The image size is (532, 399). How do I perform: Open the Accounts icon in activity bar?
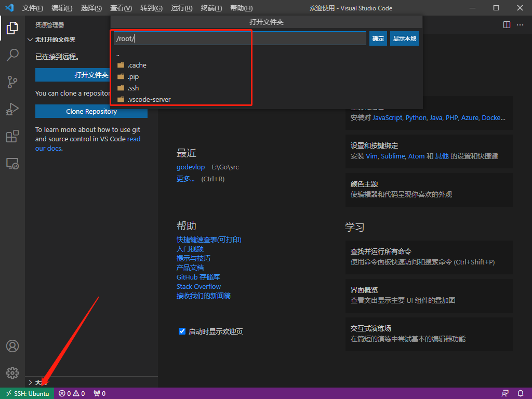pos(12,346)
